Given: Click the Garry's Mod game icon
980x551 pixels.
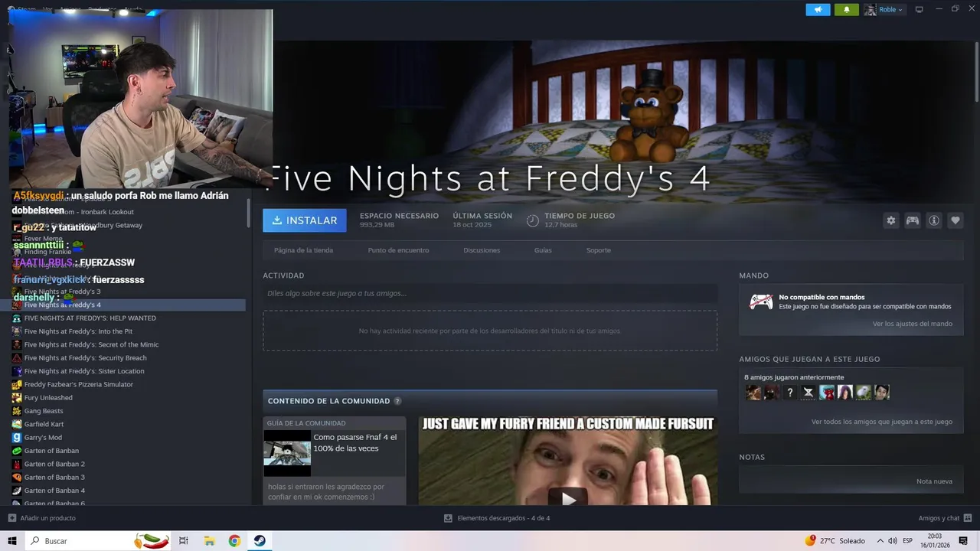Looking at the screenshot, I should (x=17, y=437).
